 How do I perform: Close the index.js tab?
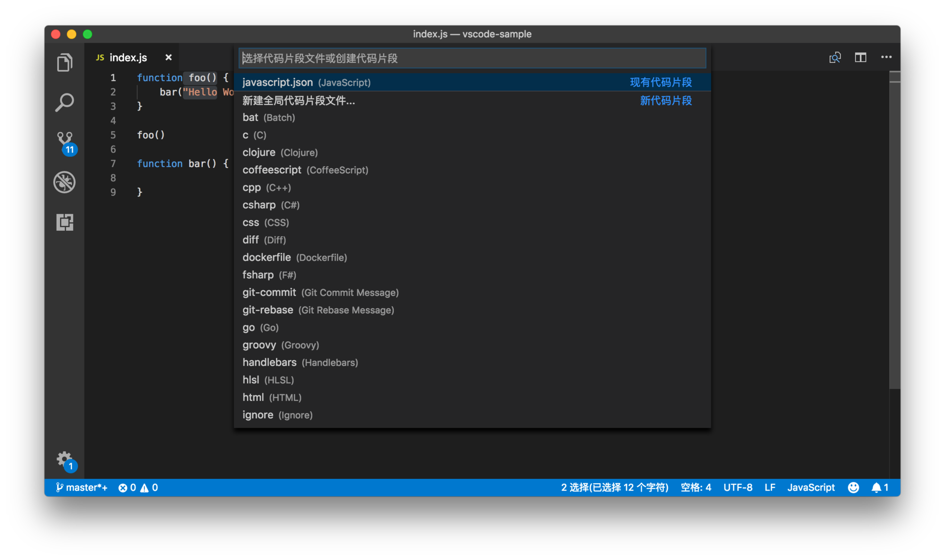(x=168, y=58)
